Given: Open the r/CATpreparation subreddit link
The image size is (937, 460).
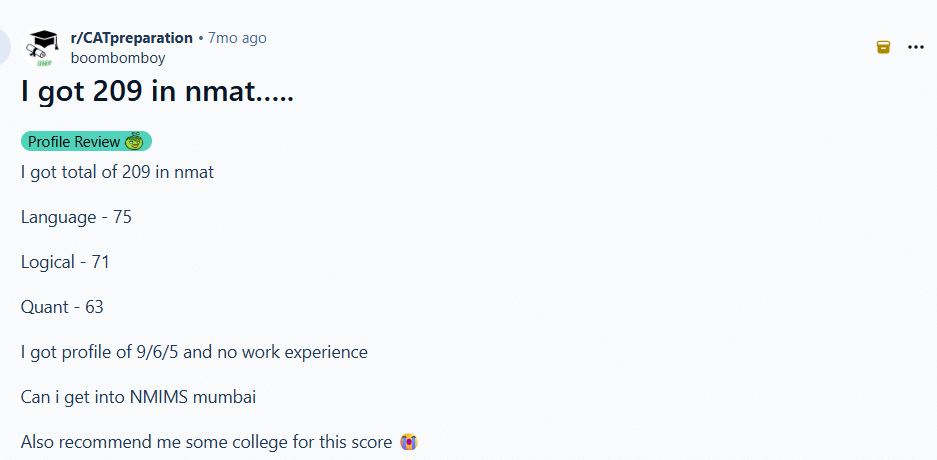Looking at the screenshot, I should pyautogui.click(x=131, y=38).
